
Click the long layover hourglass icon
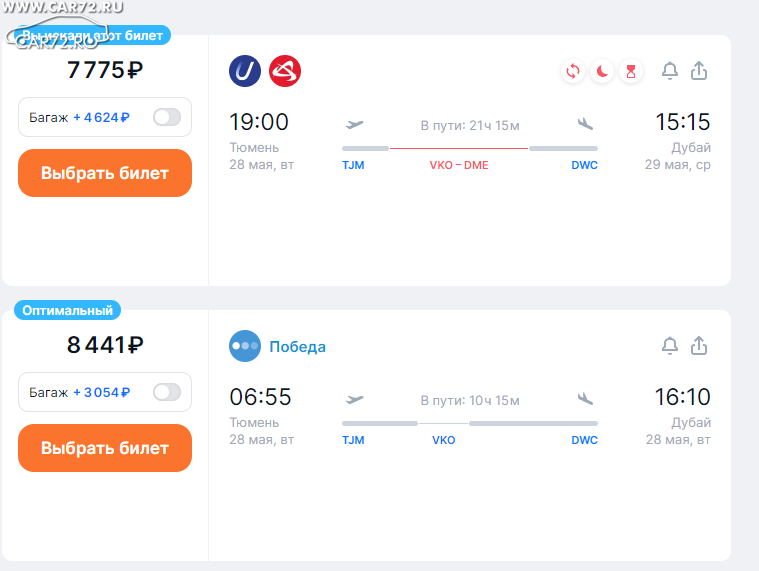[x=631, y=72]
